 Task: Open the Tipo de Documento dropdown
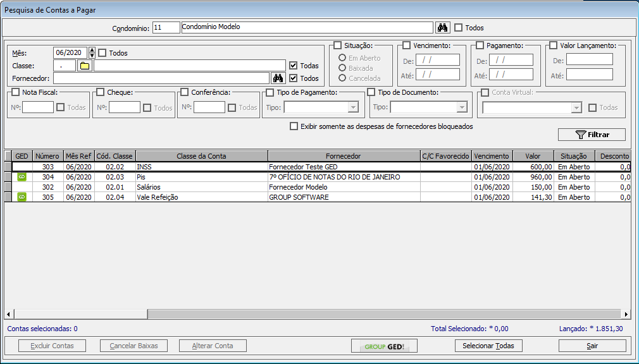pos(461,107)
